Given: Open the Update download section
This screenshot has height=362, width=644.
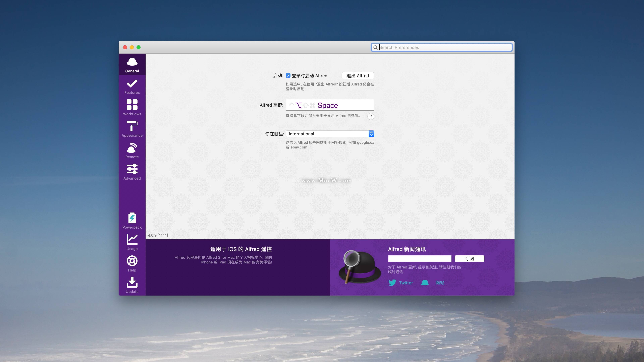Looking at the screenshot, I should [132, 285].
